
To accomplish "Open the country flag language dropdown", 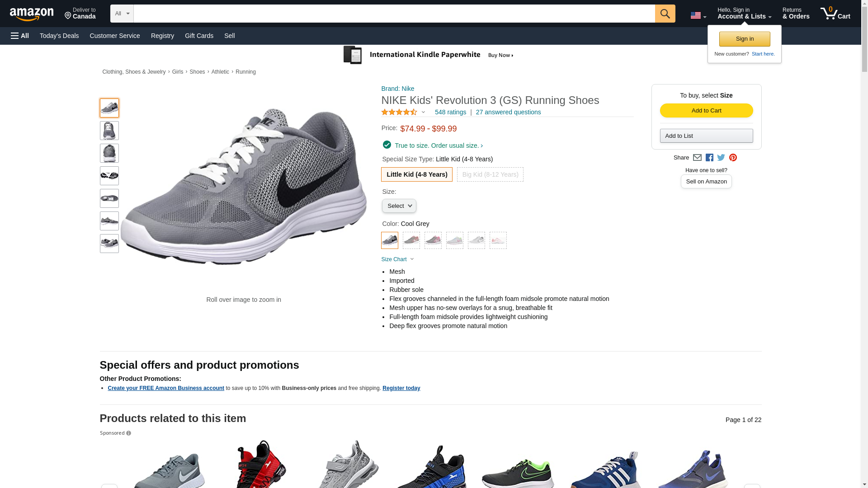I will (698, 15).
